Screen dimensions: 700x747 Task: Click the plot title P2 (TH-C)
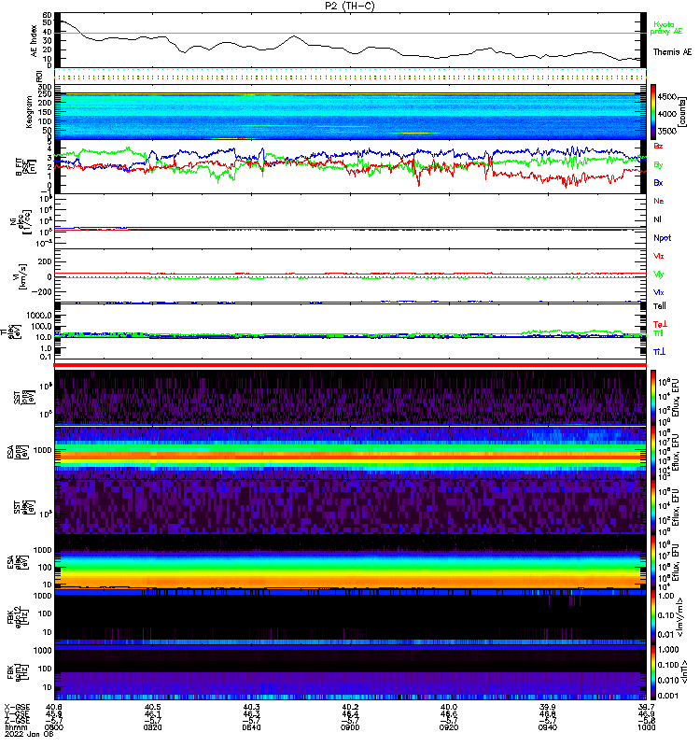coord(349,6)
